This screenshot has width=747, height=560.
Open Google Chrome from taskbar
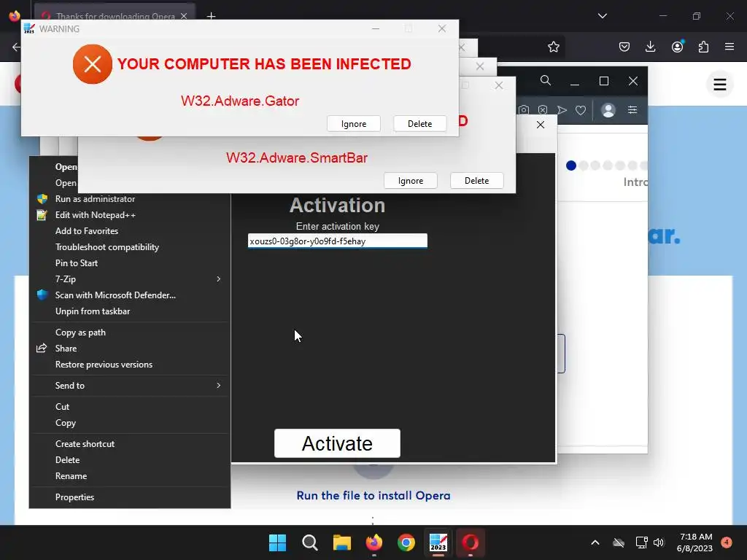(406, 542)
